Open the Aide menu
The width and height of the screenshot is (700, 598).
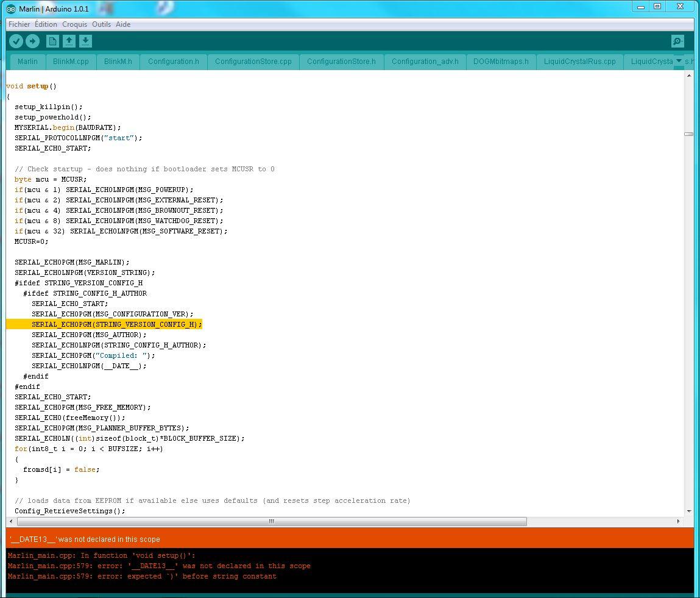(x=123, y=24)
